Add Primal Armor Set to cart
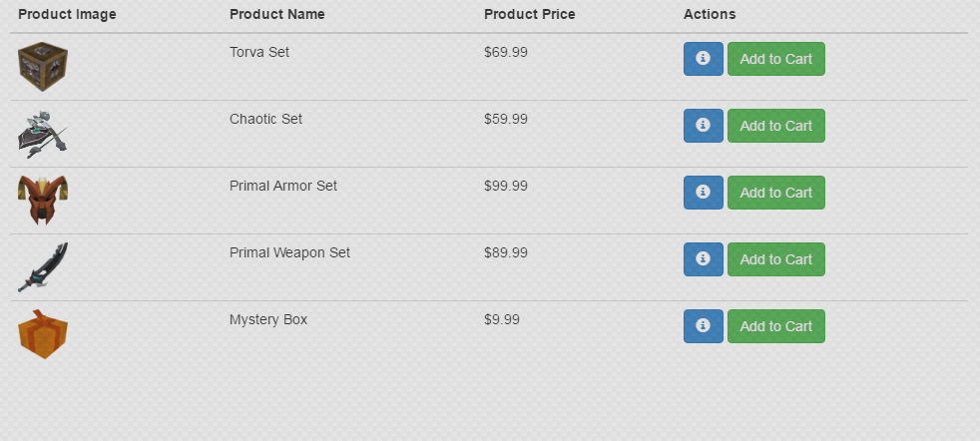Screen dimensions: 980x441 775,193
